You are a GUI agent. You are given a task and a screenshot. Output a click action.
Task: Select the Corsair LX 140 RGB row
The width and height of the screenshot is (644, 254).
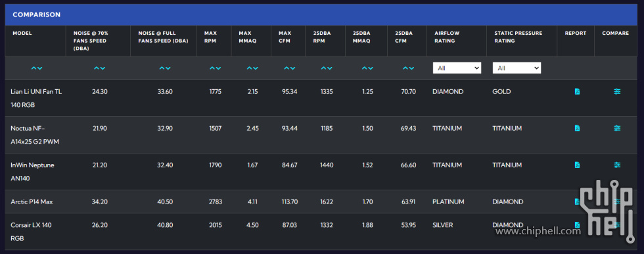(x=321, y=232)
